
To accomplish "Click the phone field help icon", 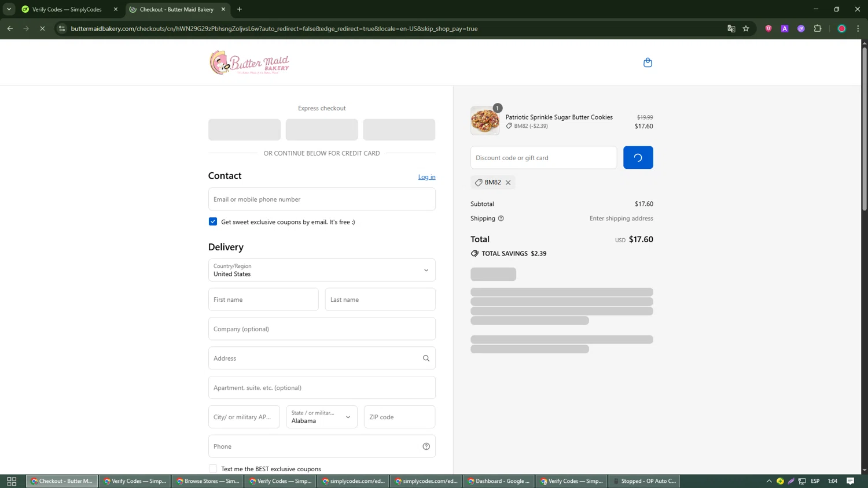I will click(426, 446).
